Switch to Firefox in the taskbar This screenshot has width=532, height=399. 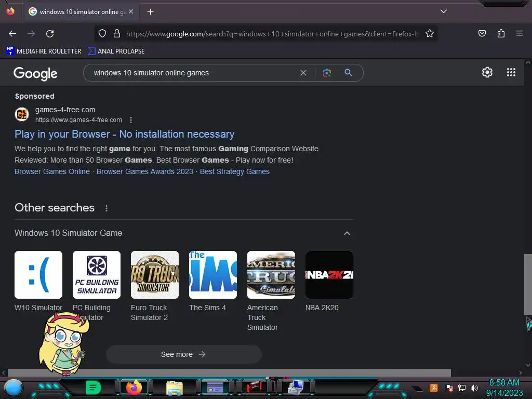tap(134, 388)
